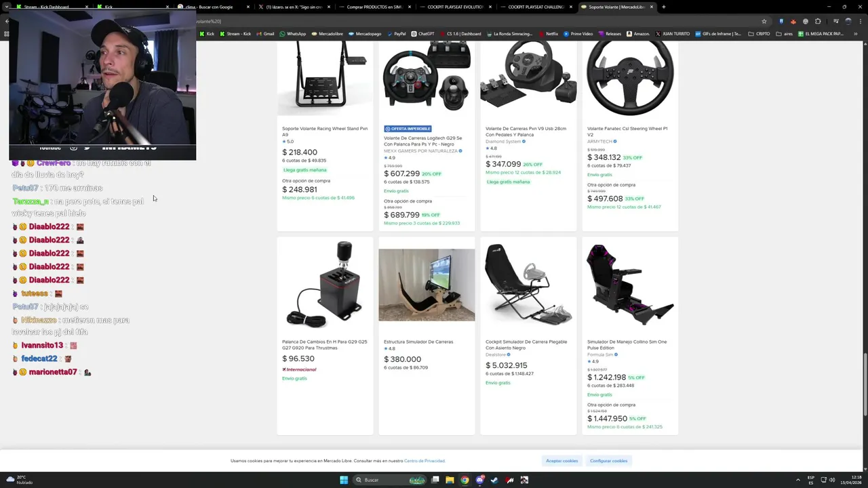Click the $ 1.447.950 alternative price

pyautogui.click(x=607, y=419)
